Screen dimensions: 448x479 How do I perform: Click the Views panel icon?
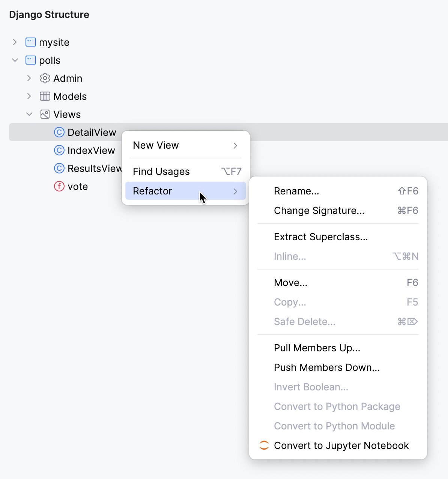coord(45,114)
